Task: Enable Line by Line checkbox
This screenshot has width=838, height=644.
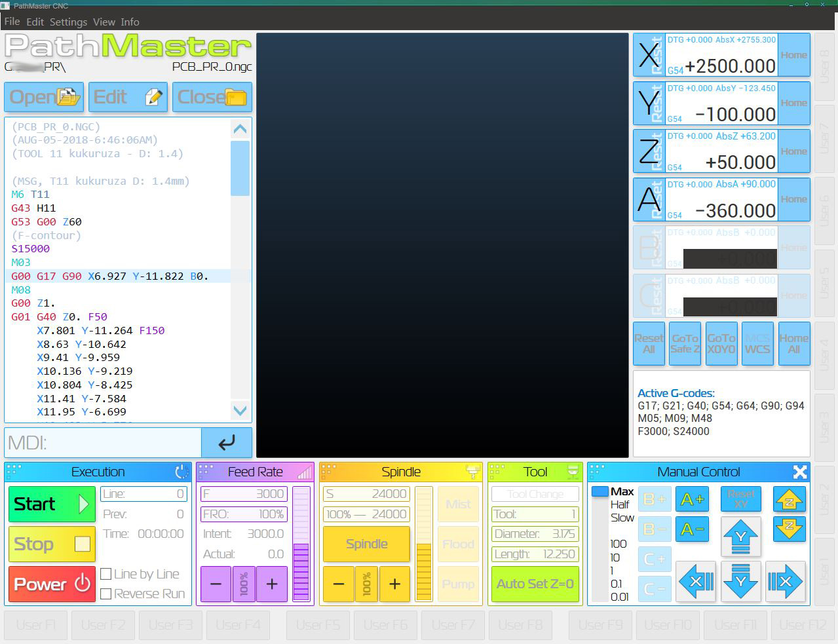Action: click(x=105, y=574)
